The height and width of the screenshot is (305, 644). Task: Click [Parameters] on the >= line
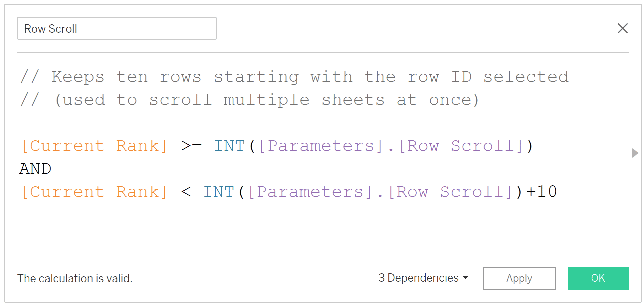click(x=322, y=146)
